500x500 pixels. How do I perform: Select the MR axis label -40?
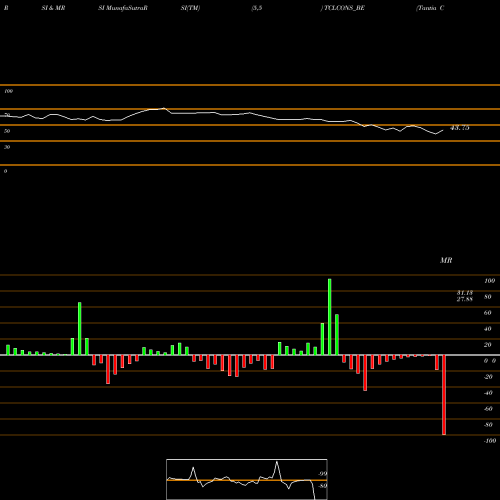pos(488,393)
